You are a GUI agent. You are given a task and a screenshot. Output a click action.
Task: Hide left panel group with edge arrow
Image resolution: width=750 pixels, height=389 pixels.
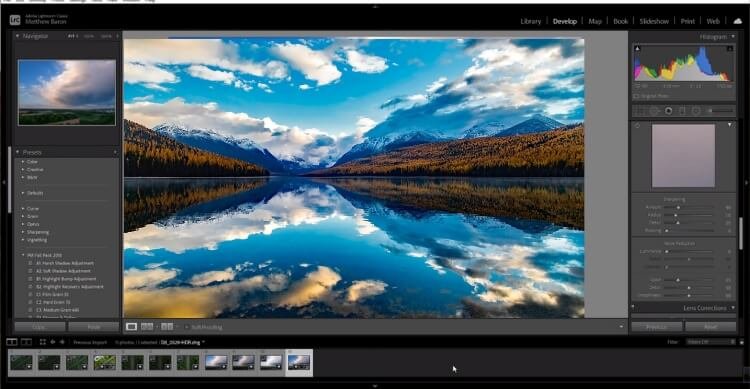[3, 182]
